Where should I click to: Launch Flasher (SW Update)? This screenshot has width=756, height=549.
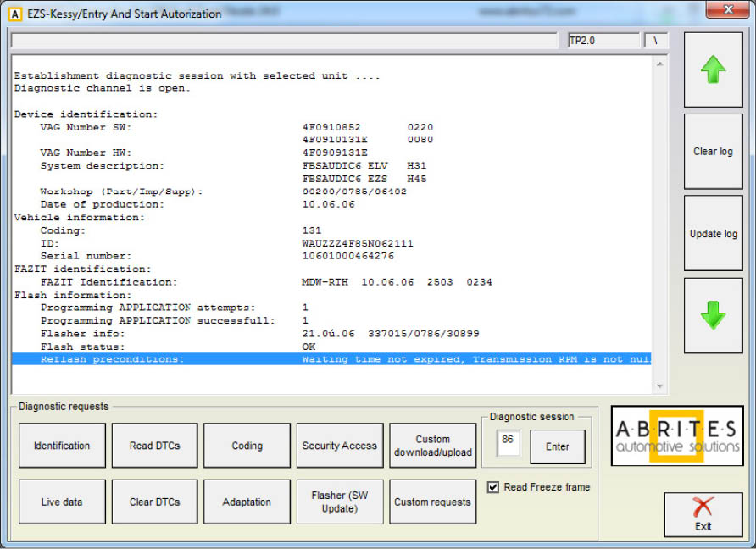339,502
